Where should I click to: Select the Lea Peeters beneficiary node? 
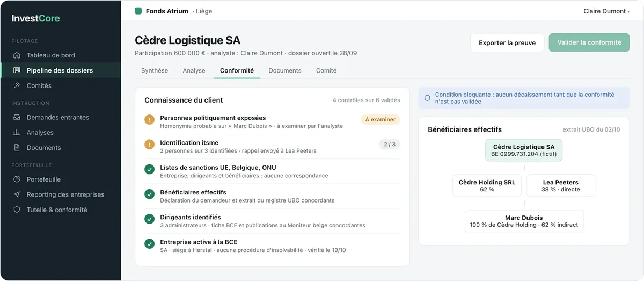point(560,186)
